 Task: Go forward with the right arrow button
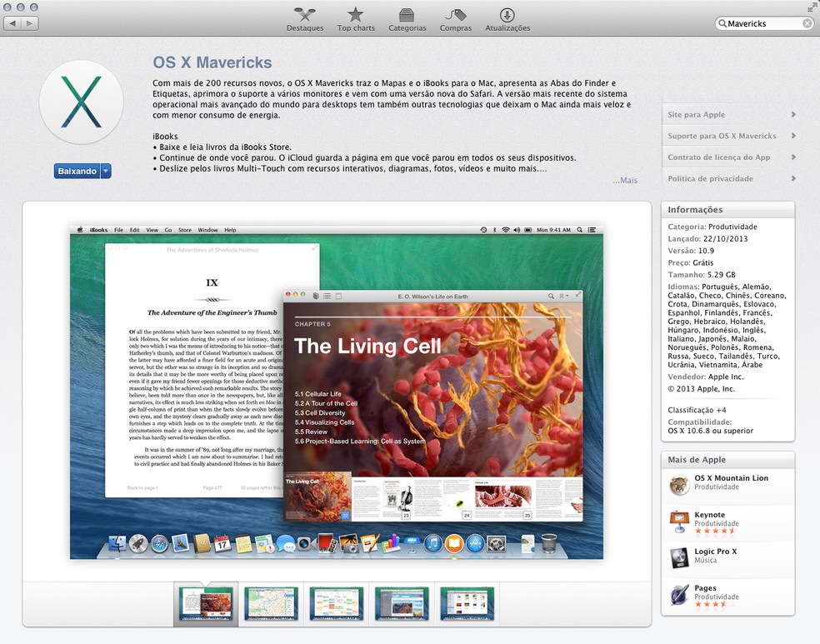click(x=30, y=23)
